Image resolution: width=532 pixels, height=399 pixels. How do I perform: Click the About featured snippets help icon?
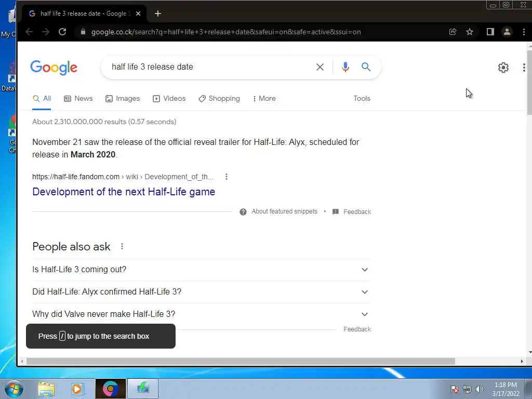tap(243, 212)
